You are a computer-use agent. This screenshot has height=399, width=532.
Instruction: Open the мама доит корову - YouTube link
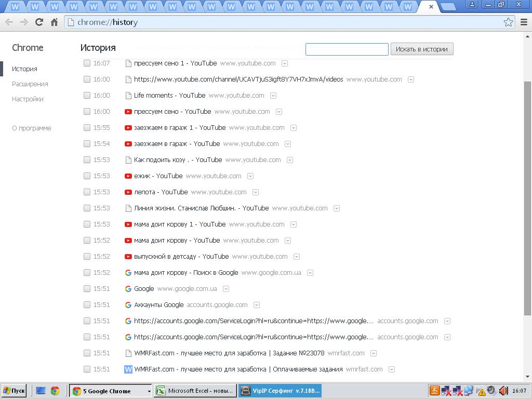[177, 241]
